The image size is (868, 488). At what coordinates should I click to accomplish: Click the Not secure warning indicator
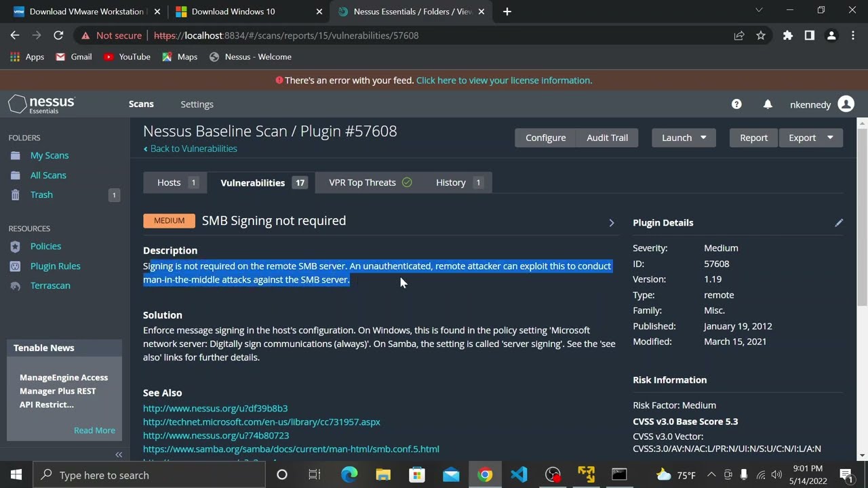coord(112,35)
